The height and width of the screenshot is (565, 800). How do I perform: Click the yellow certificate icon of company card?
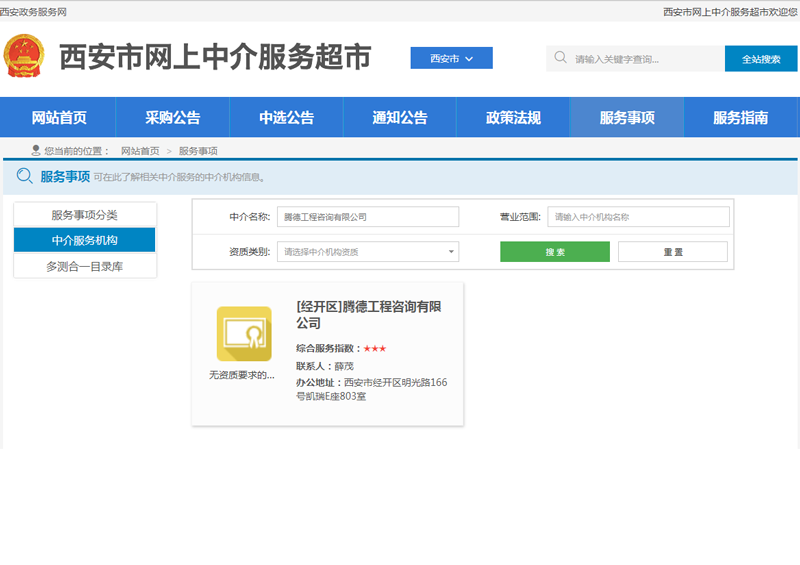coord(244,334)
